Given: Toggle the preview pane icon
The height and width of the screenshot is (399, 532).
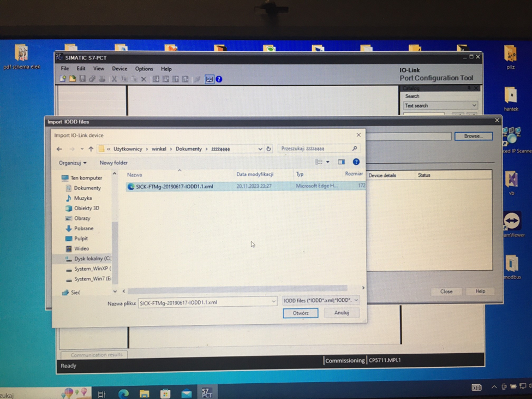Looking at the screenshot, I should pyautogui.click(x=342, y=162).
